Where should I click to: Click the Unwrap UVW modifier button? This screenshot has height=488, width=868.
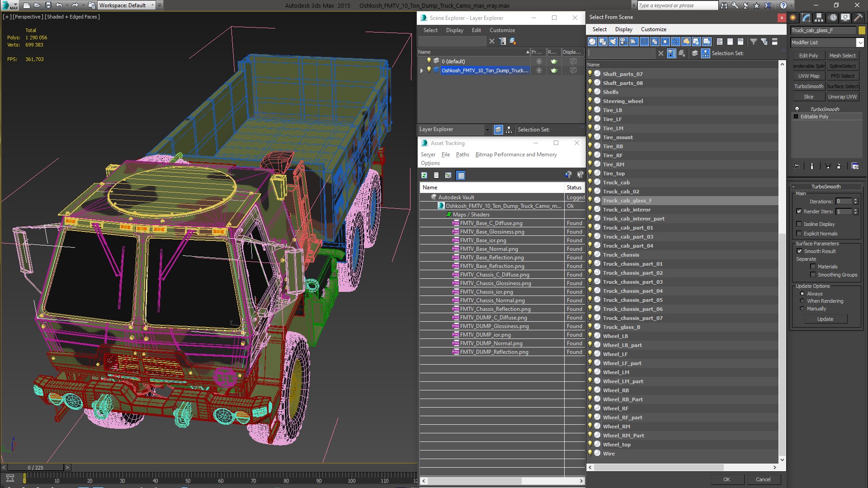[842, 97]
